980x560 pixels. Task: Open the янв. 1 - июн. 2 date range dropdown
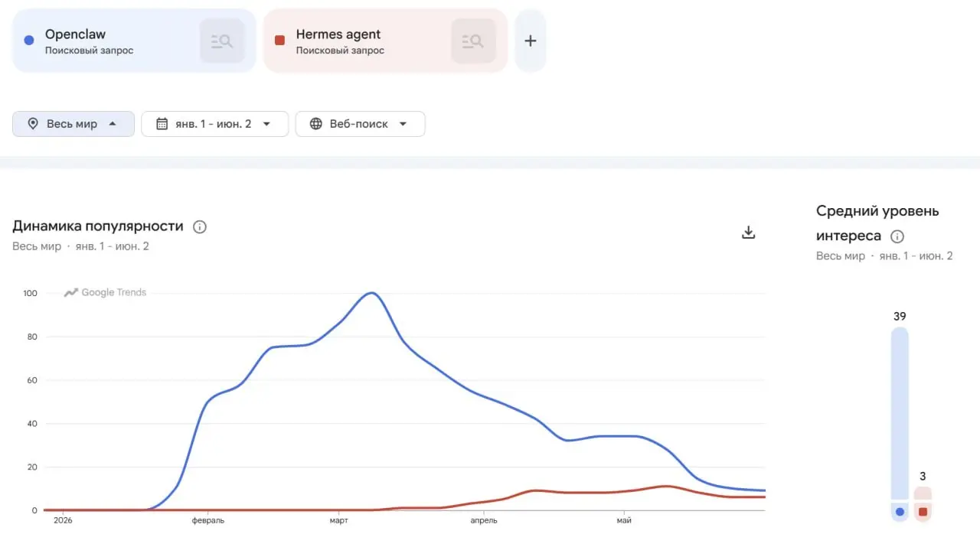tap(215, 124)
